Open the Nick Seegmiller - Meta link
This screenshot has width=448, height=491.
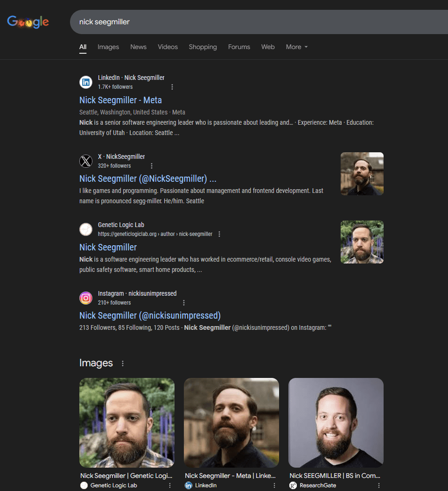click(x=120, y=100)
